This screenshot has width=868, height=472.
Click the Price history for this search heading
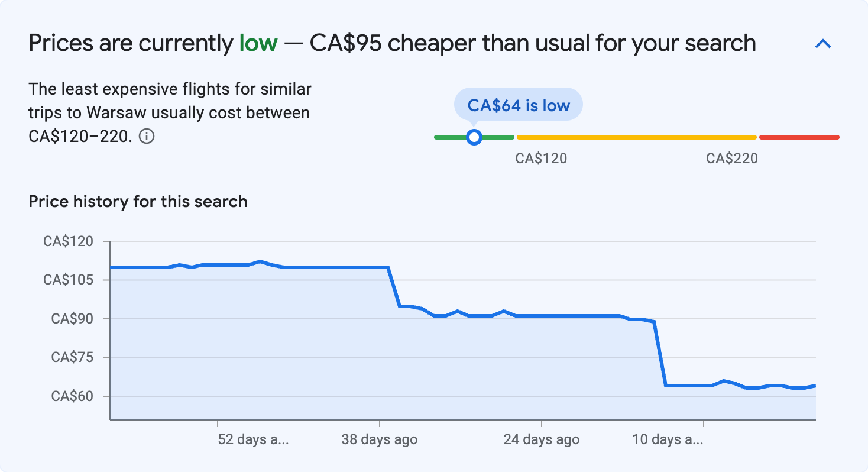pyautogui.click(x=137, y=201)
